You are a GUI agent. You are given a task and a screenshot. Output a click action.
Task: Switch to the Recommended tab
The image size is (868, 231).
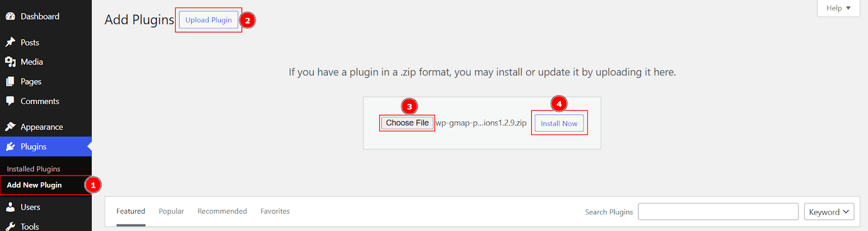222,211
